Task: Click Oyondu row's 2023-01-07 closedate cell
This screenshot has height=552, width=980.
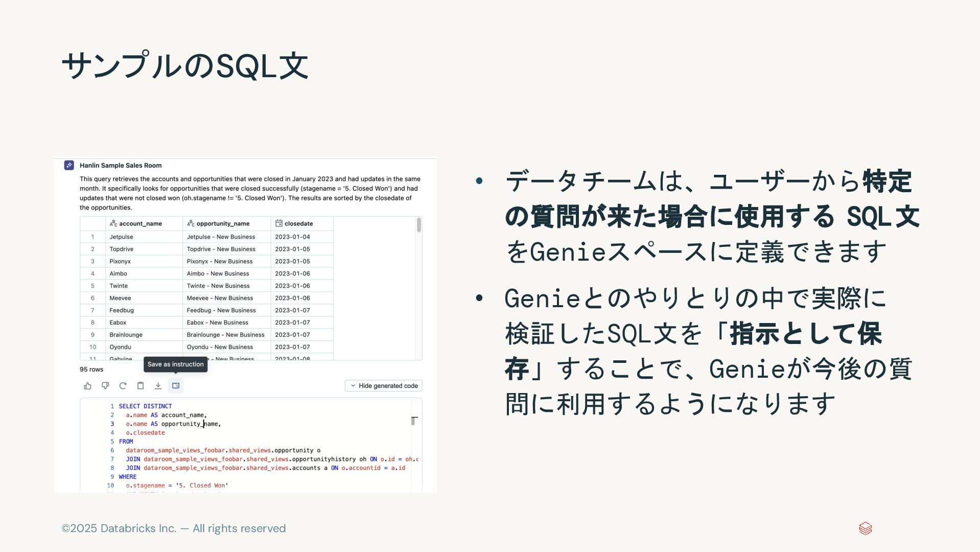Action: point(302,347)
